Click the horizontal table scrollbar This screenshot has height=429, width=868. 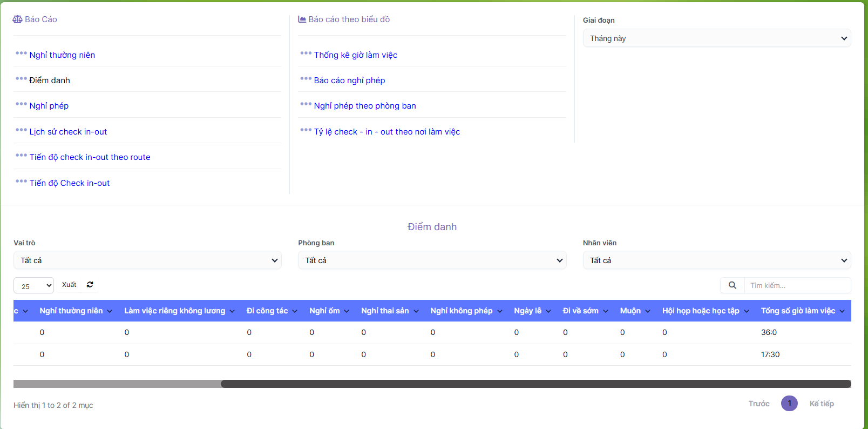[534, 384]
